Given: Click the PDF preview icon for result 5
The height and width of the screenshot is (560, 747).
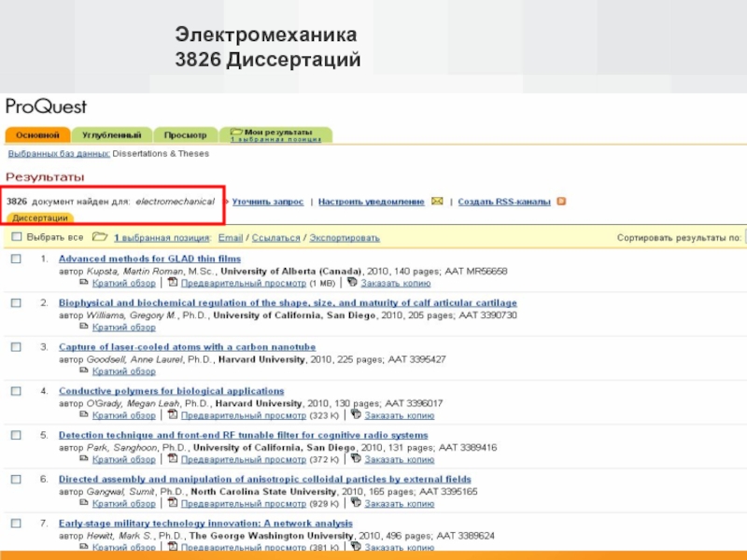Looking at the screenshot, I should click(174, 459).
